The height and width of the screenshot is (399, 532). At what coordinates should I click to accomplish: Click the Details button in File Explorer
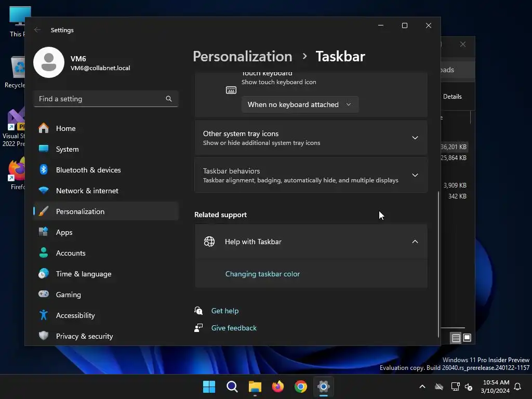453,96
